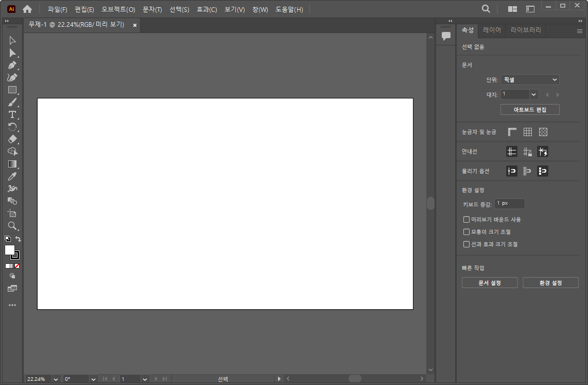Select the Direct Selection tool
The image size is (588, 385).
(12, 53)
